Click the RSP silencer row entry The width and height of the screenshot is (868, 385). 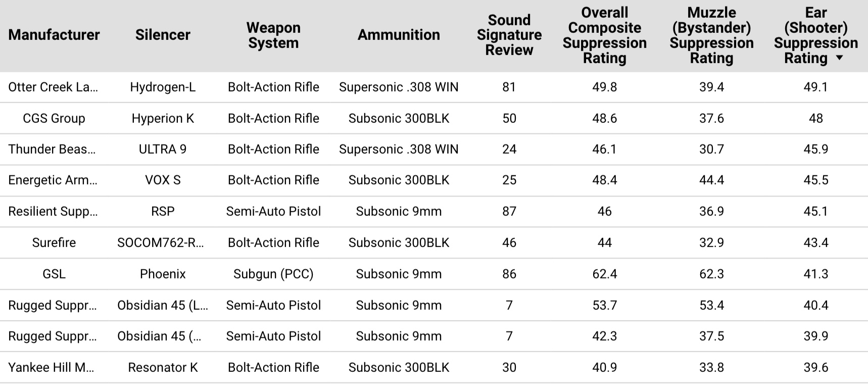pos(163,211)
